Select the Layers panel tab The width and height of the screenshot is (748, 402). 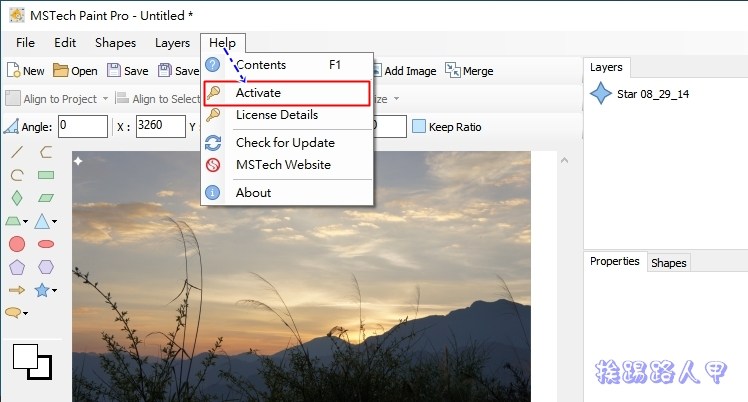pyautogui.click(x=606, y=67)
